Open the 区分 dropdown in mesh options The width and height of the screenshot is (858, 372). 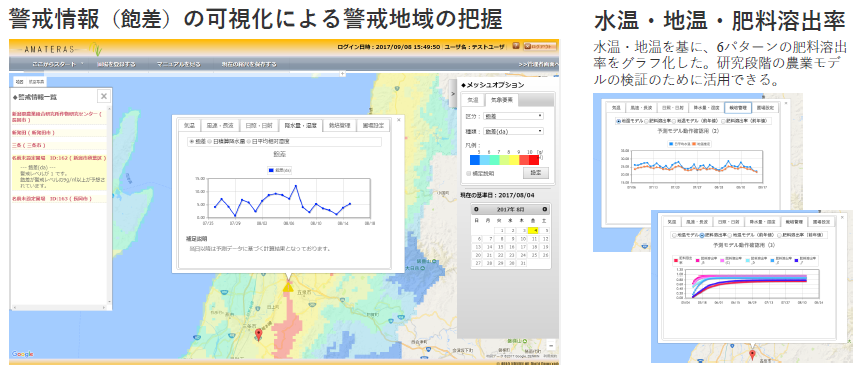[x=513, y=116]
